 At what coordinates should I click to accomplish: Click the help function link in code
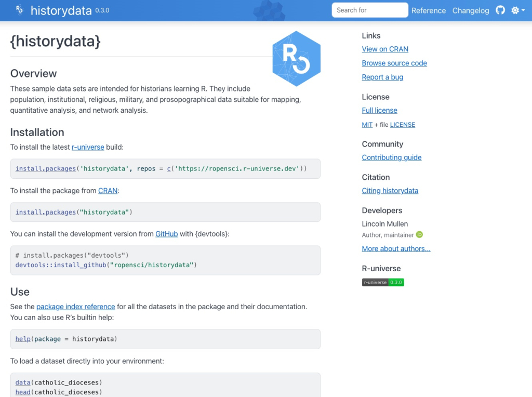(x=23, y=339)
